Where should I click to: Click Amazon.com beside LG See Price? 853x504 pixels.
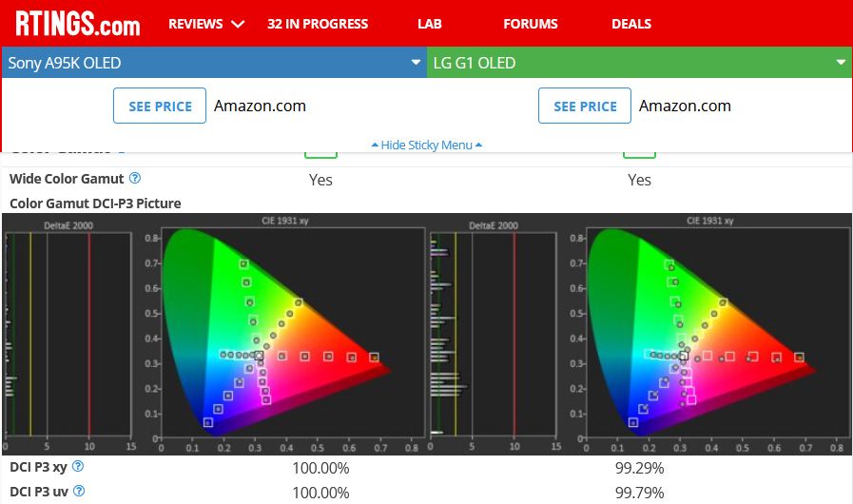(685, 106)
